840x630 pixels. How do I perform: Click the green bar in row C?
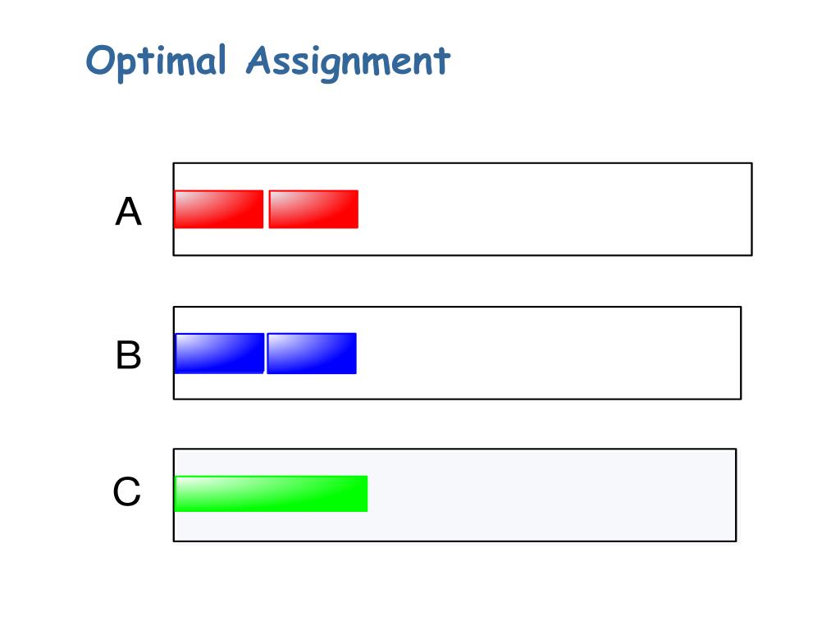tap(271, 493)
